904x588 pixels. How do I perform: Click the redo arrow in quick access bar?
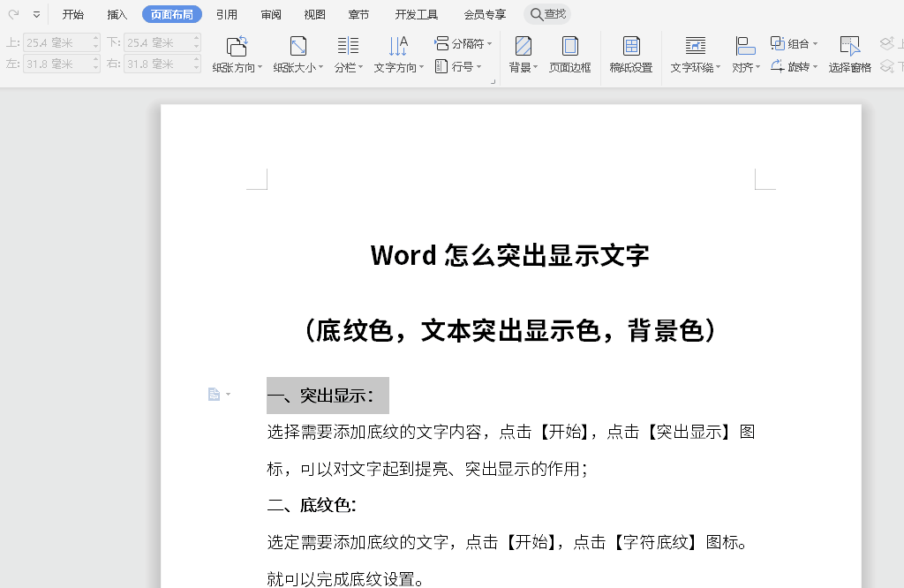(x=13, y=14)
